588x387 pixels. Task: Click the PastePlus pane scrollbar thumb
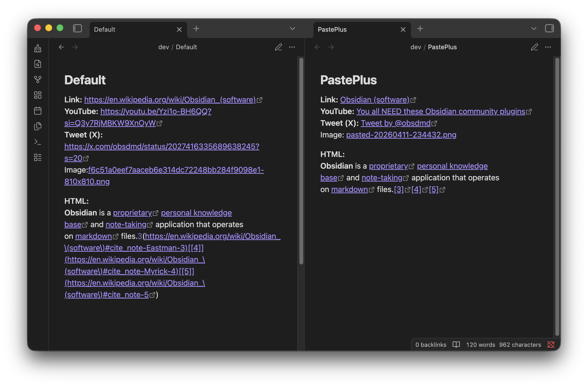click(x=557, y=197)
